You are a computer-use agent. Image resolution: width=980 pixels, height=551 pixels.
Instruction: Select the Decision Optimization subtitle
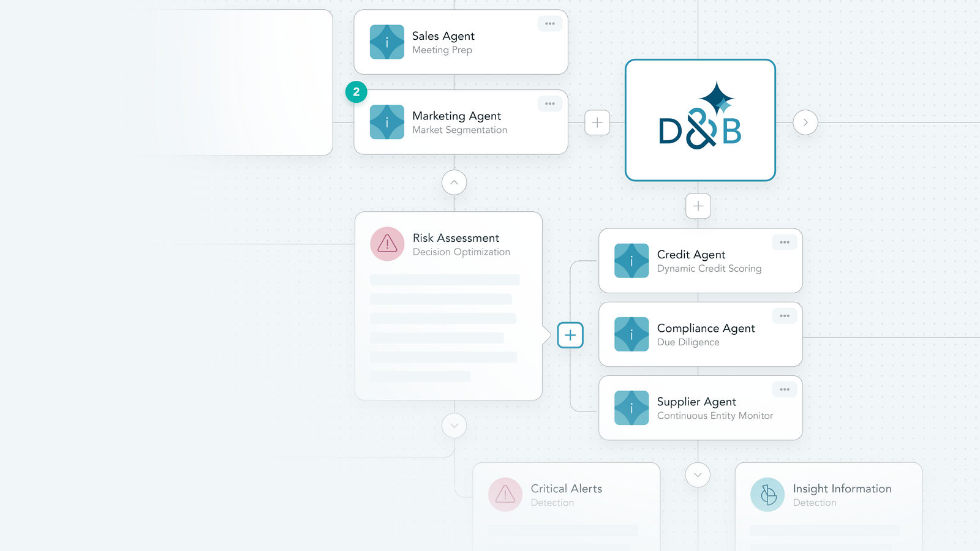coord(461,252)
